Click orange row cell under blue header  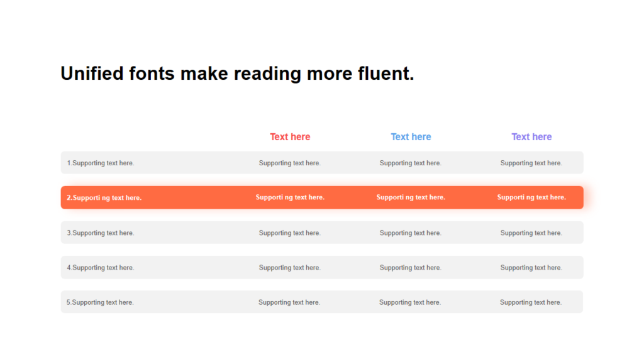point(411,197)
